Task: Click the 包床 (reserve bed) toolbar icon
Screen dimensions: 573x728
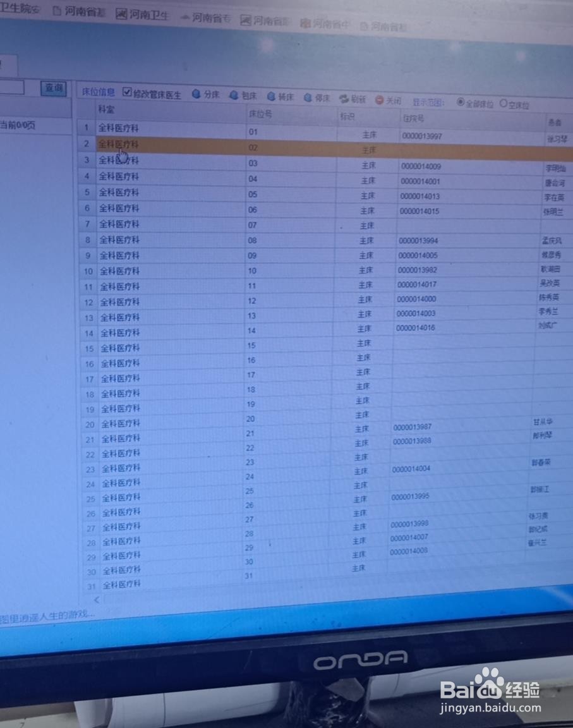Action: pos(234,95)
